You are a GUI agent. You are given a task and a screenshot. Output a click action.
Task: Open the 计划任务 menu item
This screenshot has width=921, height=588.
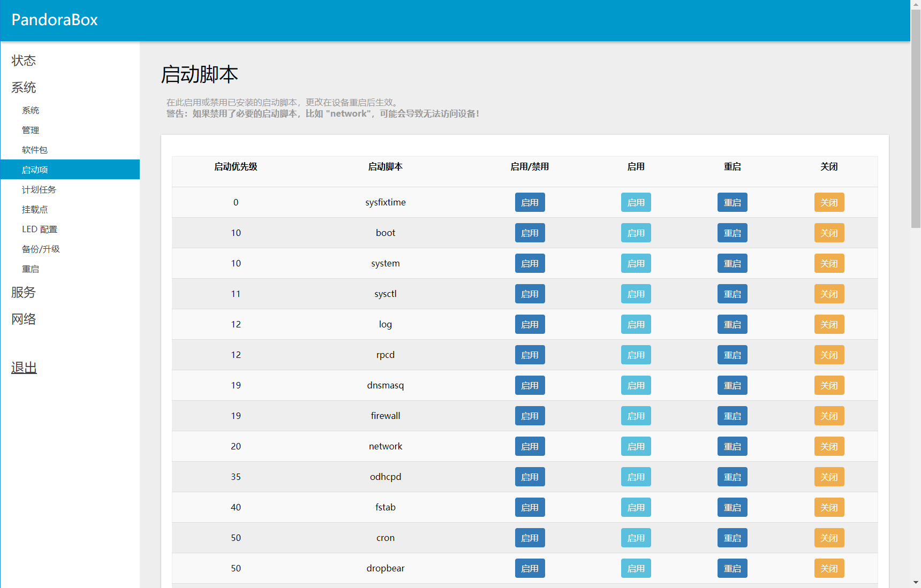tap(39, 189)
